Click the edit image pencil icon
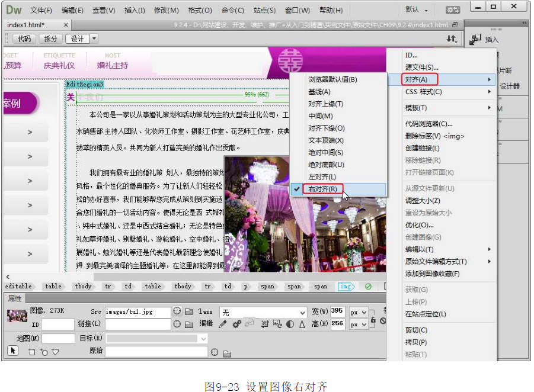The image size is (534, 392). (x=222, y=324)
